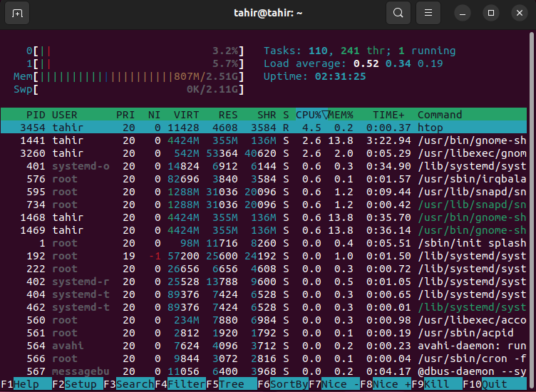This screenshot has width=536, height=392.
Task: Minimize the terminal window
Action: [463, 14]
